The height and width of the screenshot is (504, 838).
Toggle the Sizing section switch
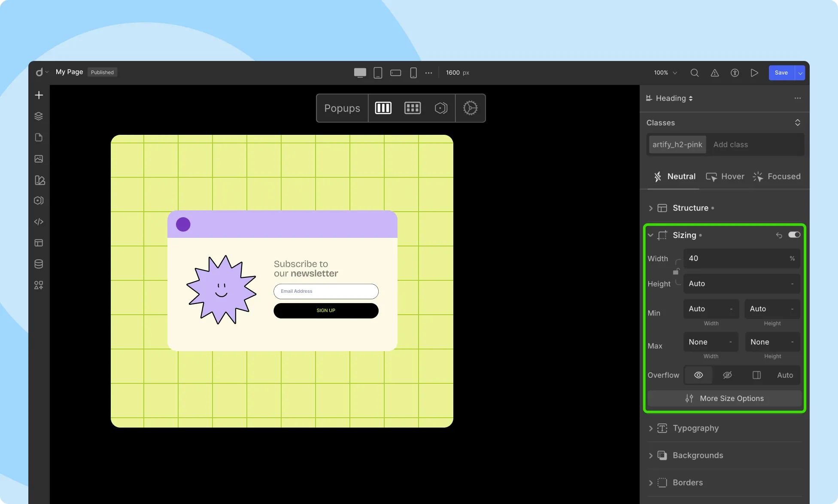click(x=794, y=235)
